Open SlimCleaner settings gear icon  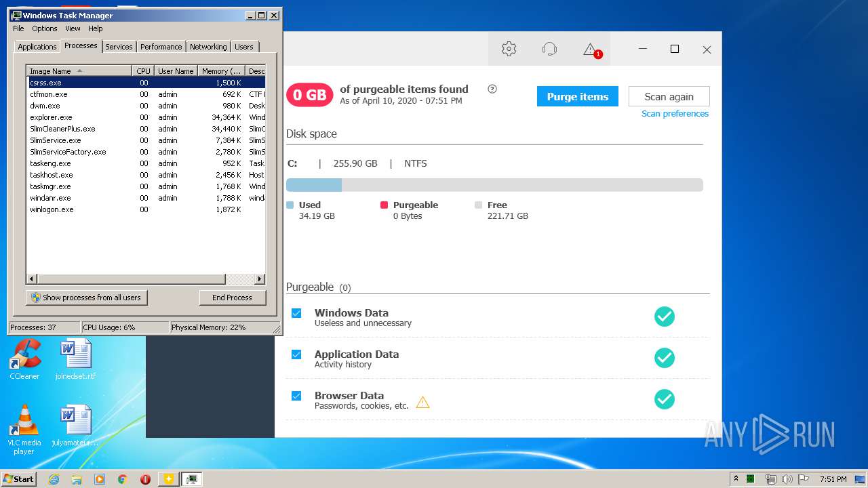click(x=509, y=49)
